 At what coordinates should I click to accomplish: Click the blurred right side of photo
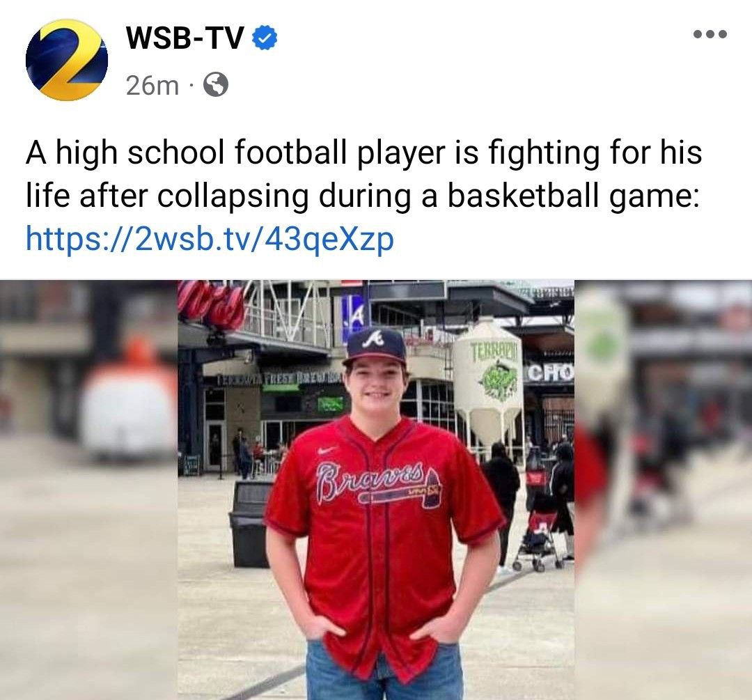[x=663, y=490]
